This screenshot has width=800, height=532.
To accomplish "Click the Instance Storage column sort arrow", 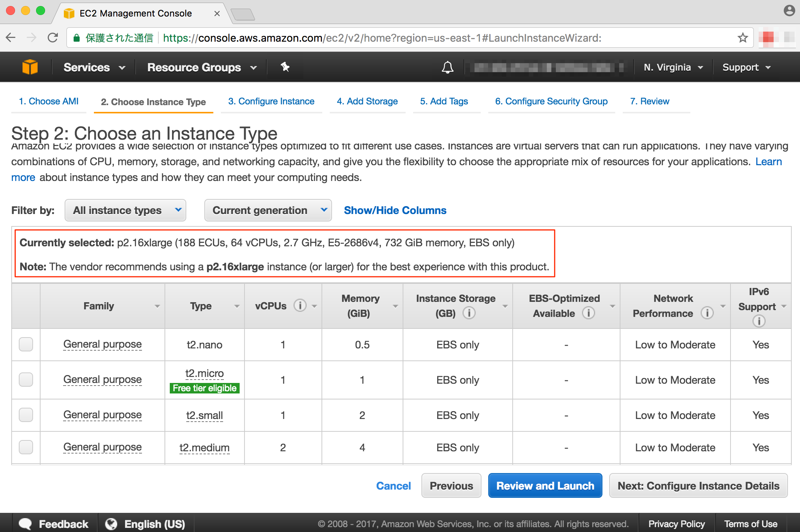I will pos(505,306).
